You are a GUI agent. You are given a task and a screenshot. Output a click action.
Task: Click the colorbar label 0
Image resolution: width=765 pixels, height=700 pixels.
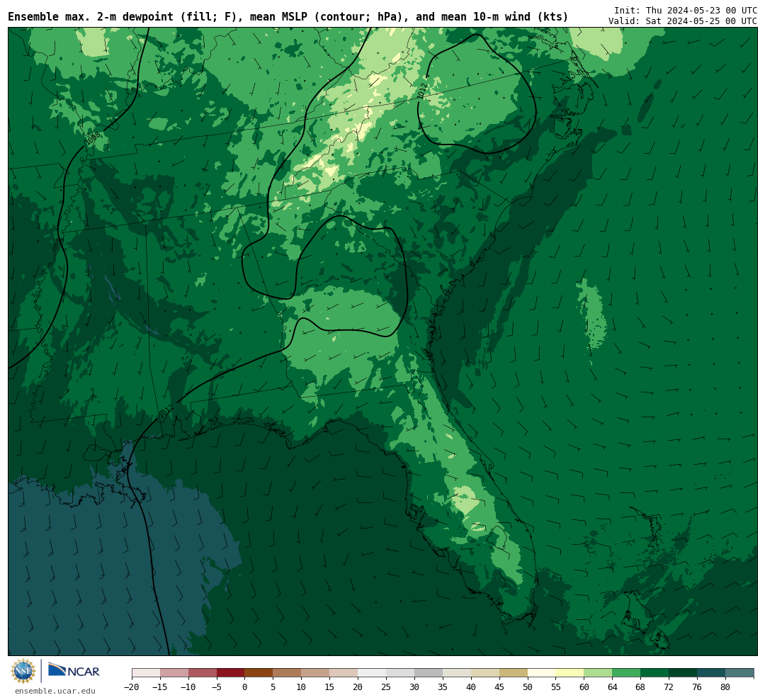[x=245, y=687]
